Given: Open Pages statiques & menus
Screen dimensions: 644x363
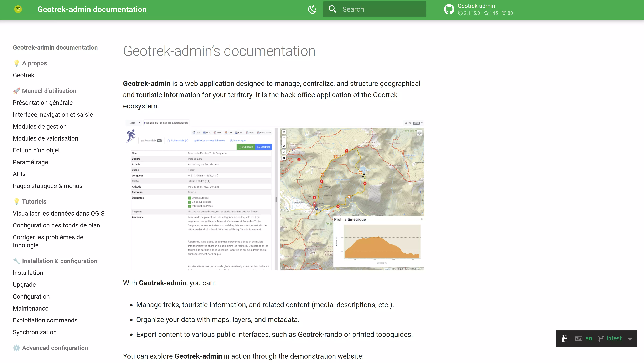Looking at the screenshot, I should tap(47, 186).
